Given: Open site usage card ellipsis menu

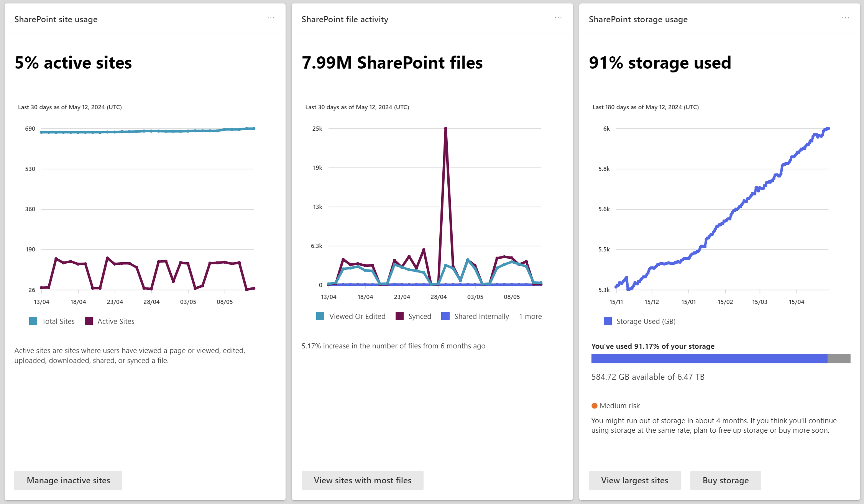Looking at the screenshot, I should coord(271,18).
